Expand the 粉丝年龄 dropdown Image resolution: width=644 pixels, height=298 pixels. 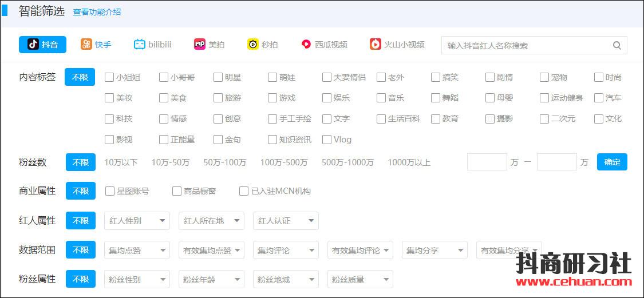point(211,280)
